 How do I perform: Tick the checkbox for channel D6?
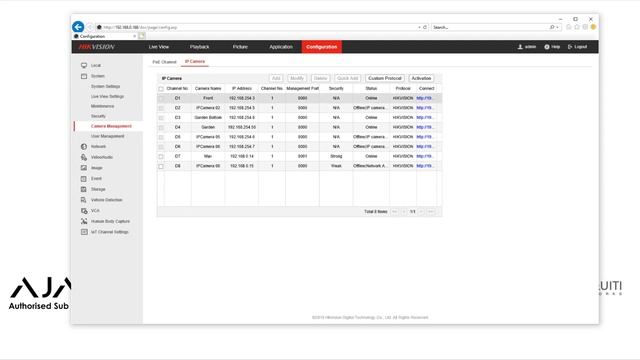click(161, 147)
